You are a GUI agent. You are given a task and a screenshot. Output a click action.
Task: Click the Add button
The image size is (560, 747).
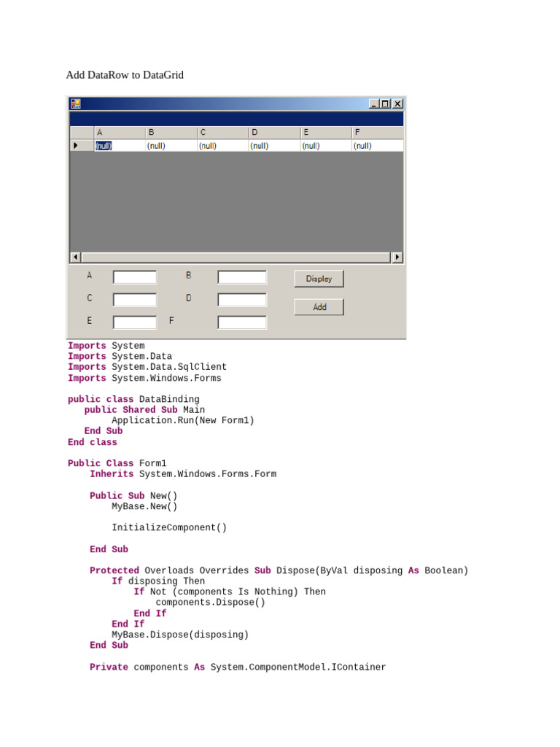[x=319, y=307]
